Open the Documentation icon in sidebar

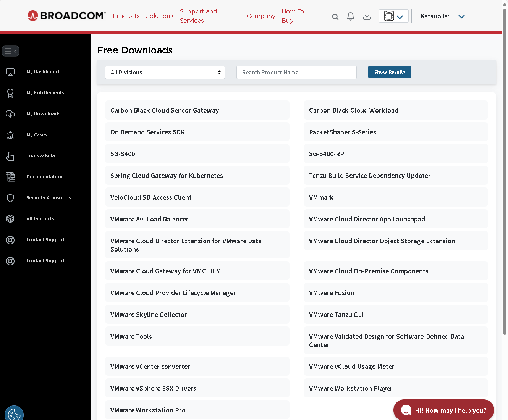10,177
